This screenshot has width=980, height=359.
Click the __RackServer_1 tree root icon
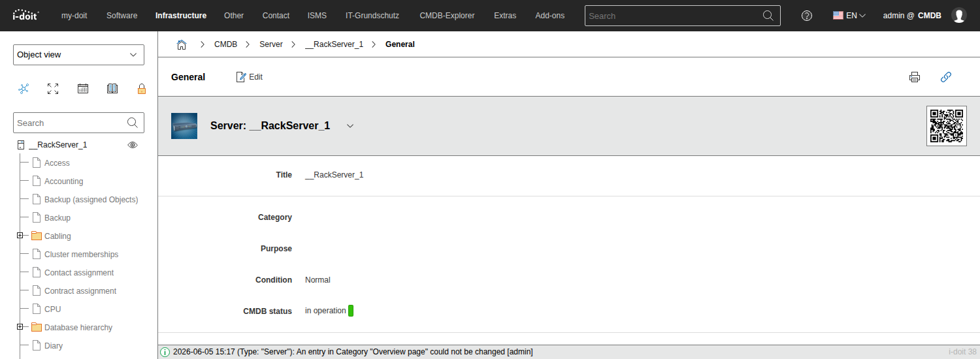click(21, 145)
